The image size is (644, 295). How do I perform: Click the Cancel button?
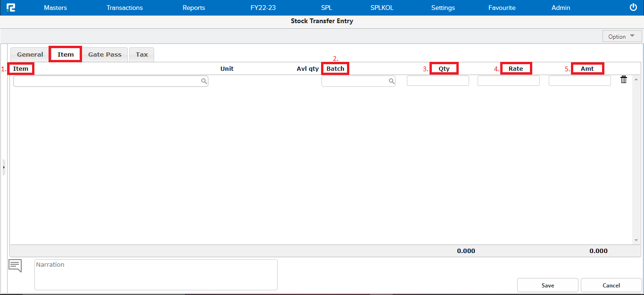coord(611,285)
